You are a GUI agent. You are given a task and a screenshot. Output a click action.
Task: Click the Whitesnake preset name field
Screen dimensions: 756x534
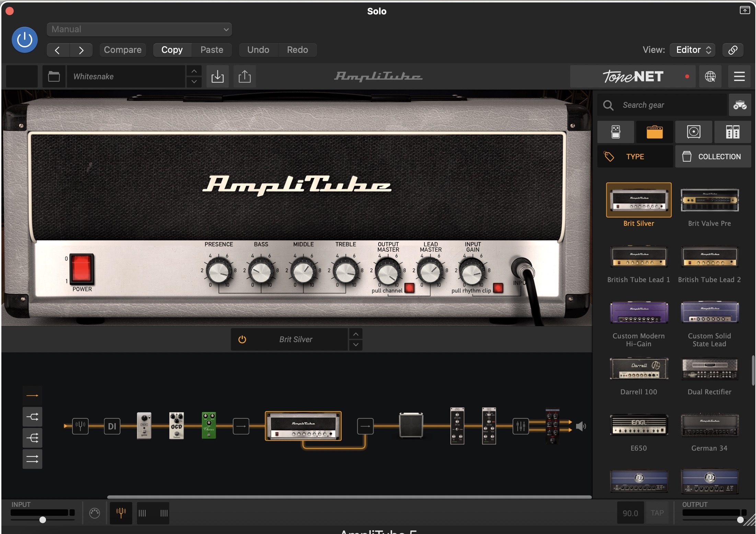coord(126,76)
